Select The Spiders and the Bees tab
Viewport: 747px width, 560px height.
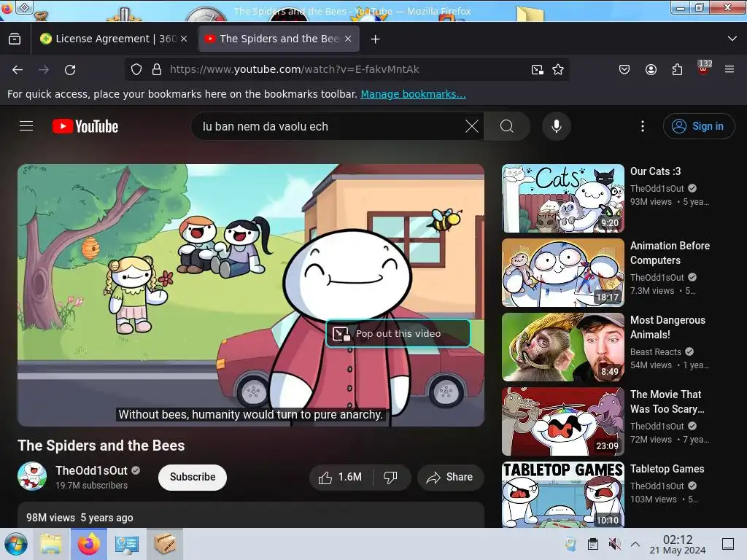pos(279,39)
